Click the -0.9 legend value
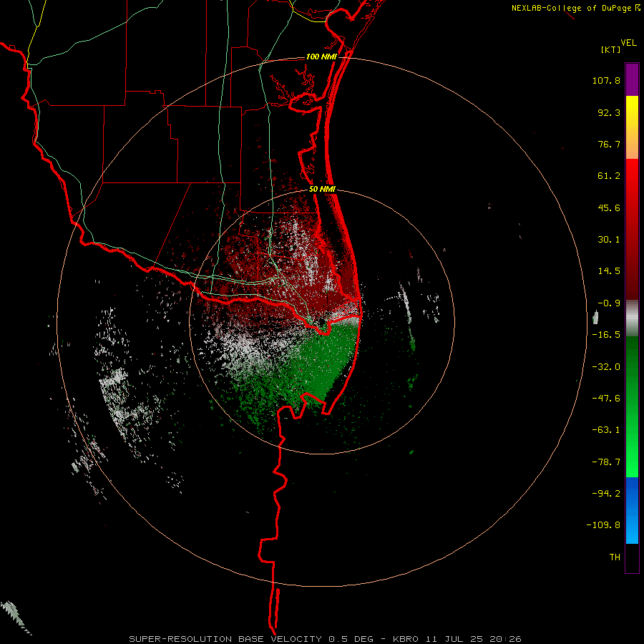 point(609,303)
